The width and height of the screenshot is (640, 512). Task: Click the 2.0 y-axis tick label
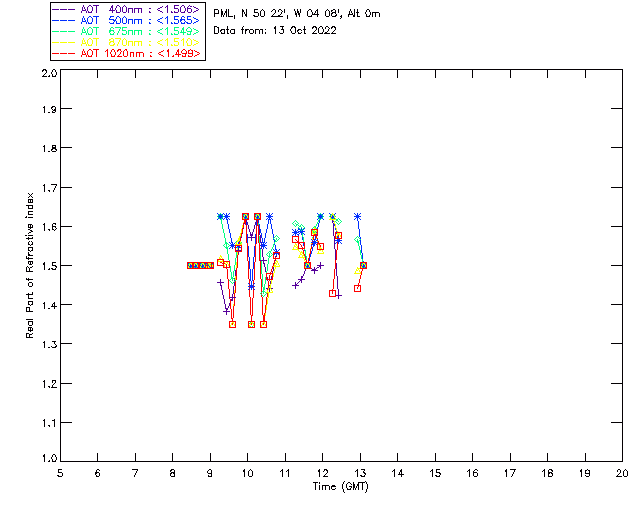(49, 73)
